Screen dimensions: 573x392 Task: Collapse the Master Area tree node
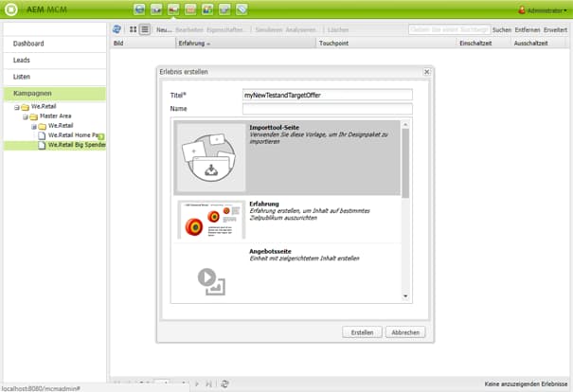[26, 116]
